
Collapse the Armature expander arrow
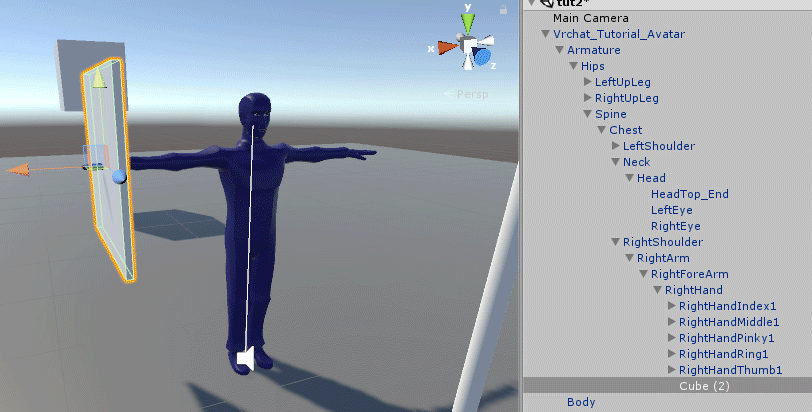[559, 50]
